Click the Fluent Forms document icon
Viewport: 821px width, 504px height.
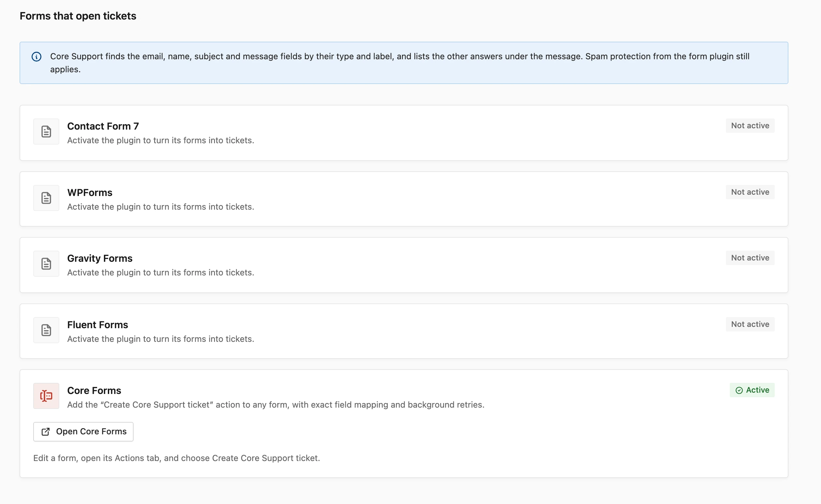point(46,330)
